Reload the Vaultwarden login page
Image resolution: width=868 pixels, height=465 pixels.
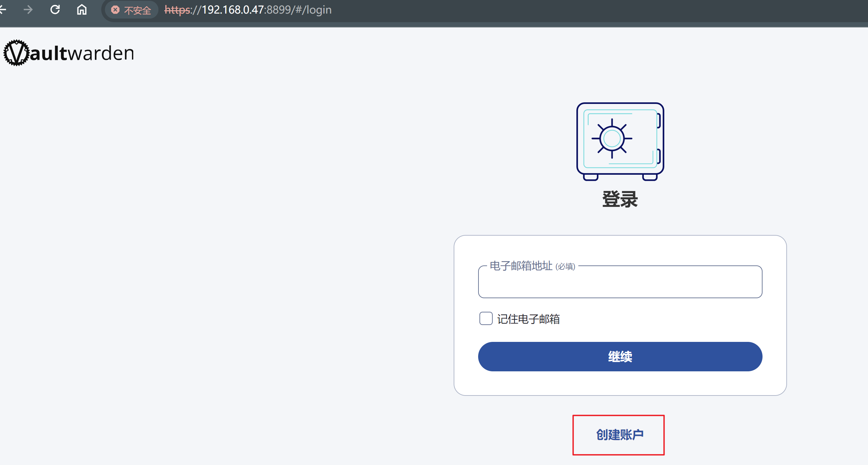[x=55, y=10]
